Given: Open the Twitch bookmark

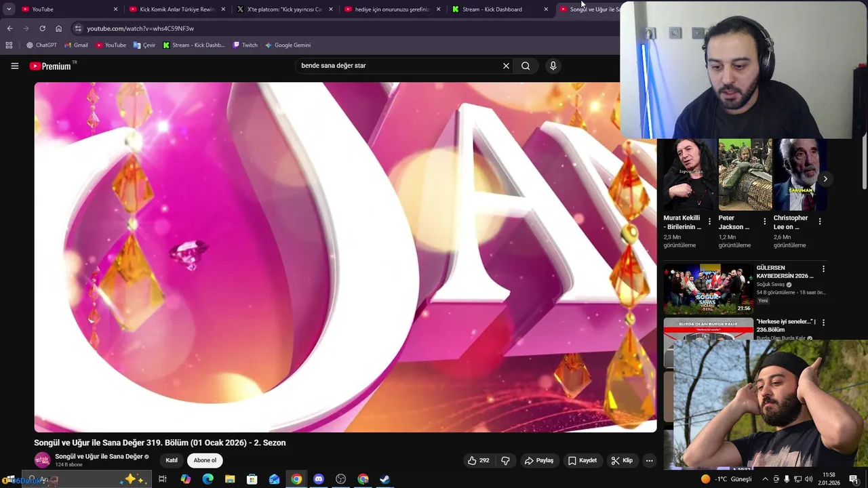Looking at the screenshot, I should (x=245, y=45).
